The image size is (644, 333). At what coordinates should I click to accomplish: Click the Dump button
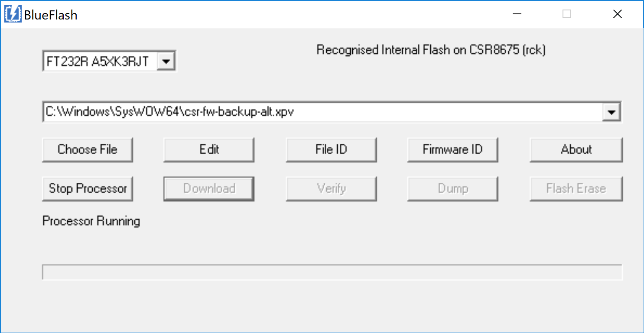click(x=452, y=189)
